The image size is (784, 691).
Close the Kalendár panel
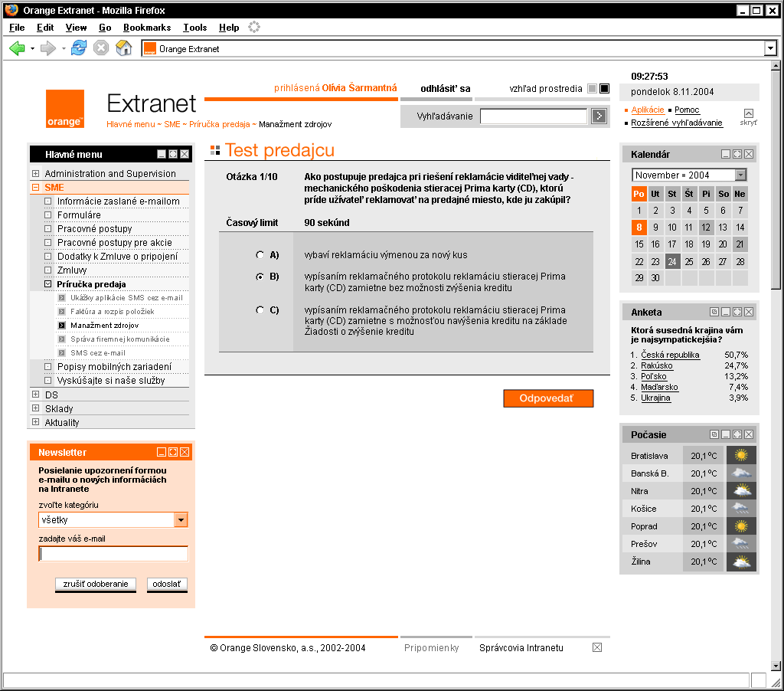pos(749,154)
